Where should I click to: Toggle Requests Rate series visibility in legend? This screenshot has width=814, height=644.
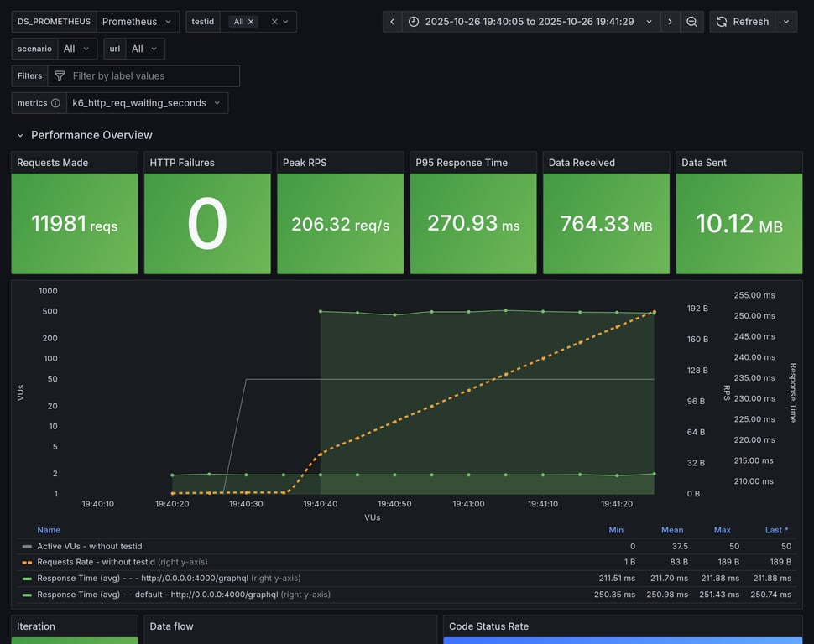(x=96, y=562)
